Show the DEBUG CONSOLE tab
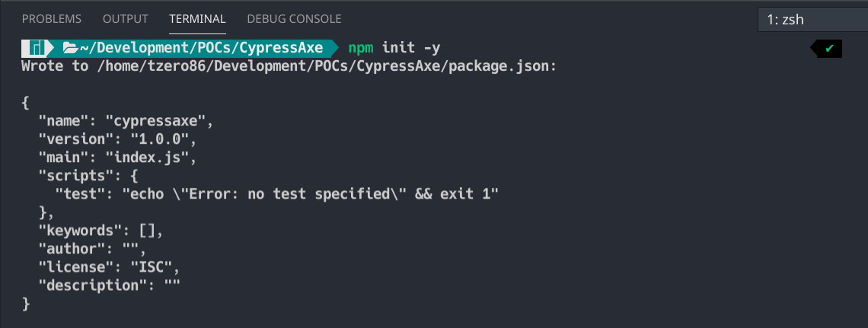 tap(294, 19)
